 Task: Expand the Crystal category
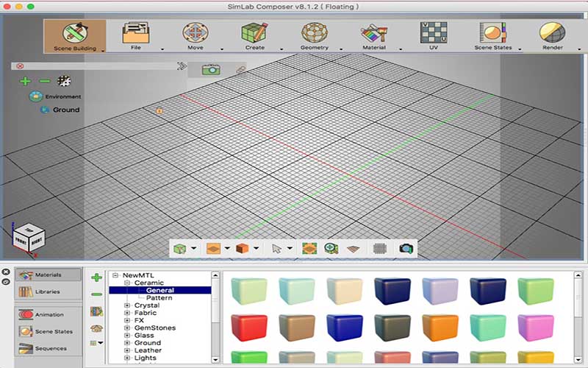pos(127,305)
